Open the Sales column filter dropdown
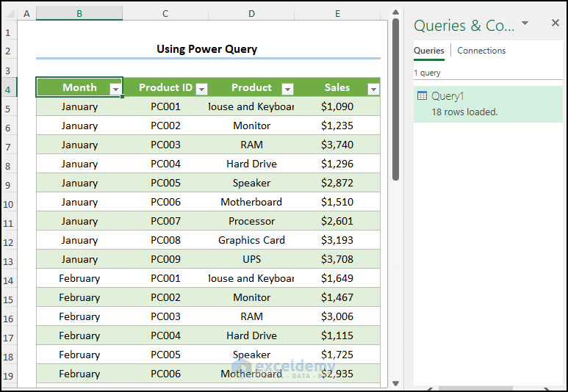568x392 pixels. pos(373,89)
